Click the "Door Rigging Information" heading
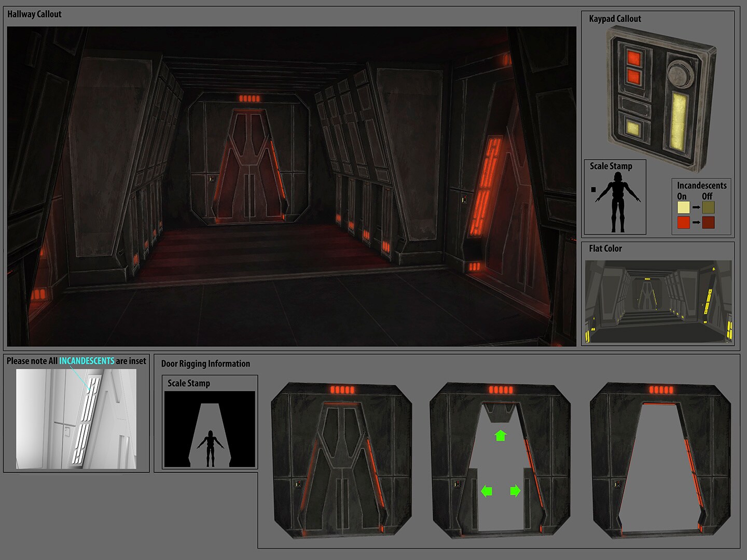The height and width of the screenshot is (560, 747). click(205, 363)
